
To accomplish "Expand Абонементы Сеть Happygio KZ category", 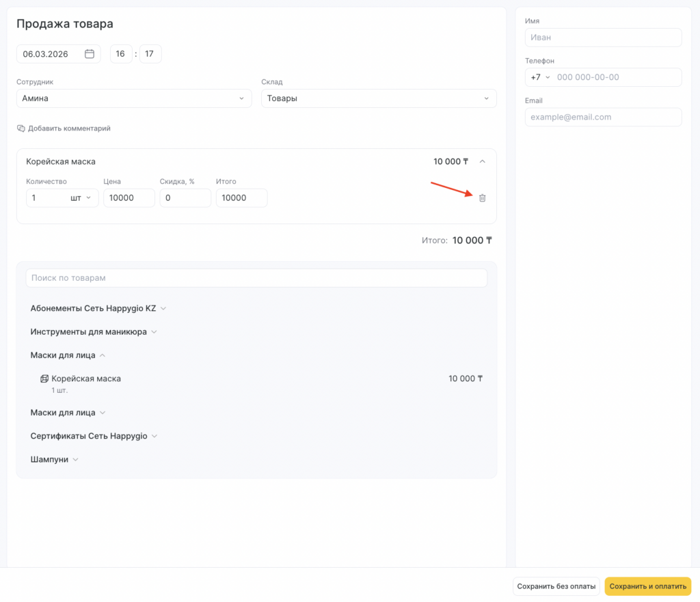I will tap(98, 308).
